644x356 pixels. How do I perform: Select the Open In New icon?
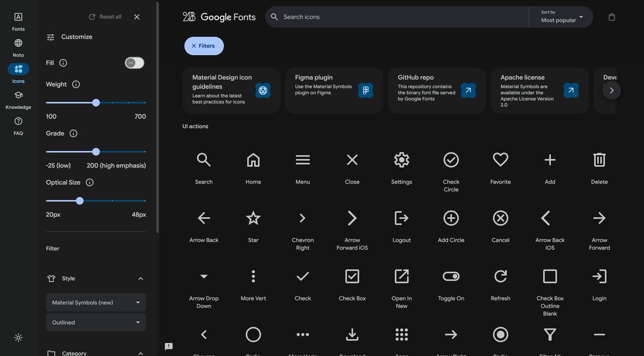coord(401,277)
